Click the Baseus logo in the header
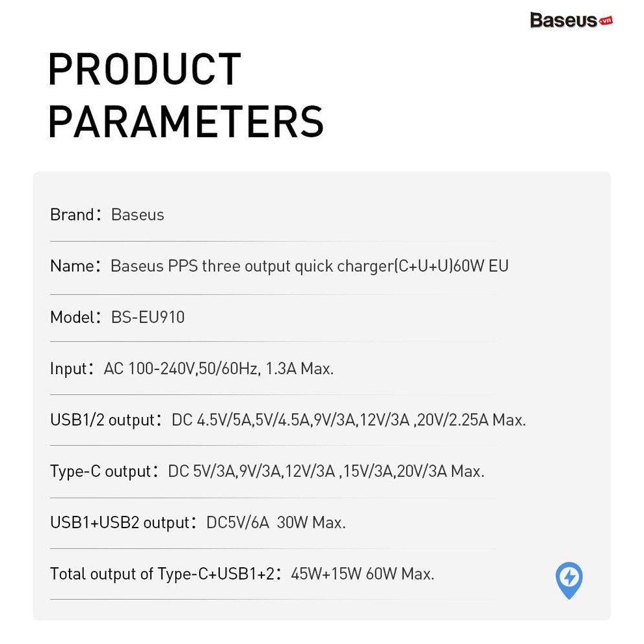This screenshot has width=644, height=644. (x=563, y=20)
